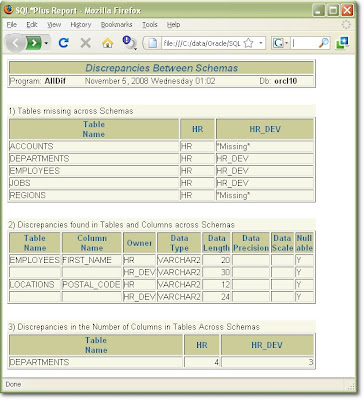The height and width of the screenshot is (400, 364).
Task: Click the LOCATIONS table name cell
Action: pos(35,285)
